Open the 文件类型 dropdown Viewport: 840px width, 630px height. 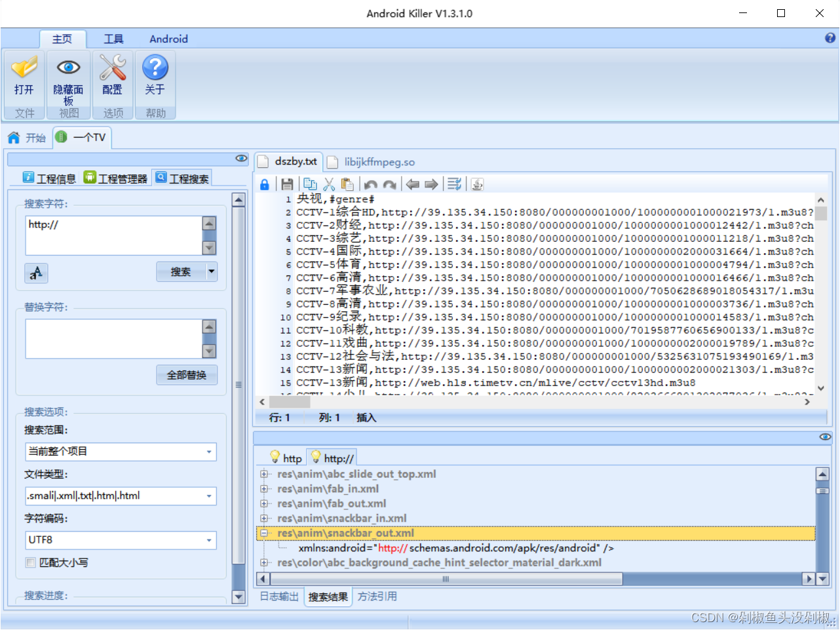pos(210,496)
